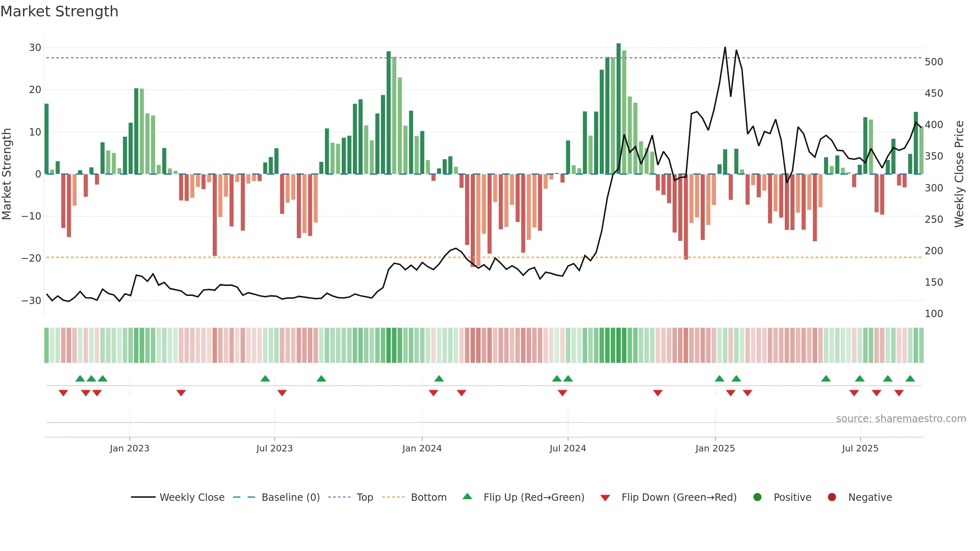This screenshot has width=980, height=551.
Task: Toggle the Bottom legend entry
Action: pyautogui.click(x=414, y=497)
